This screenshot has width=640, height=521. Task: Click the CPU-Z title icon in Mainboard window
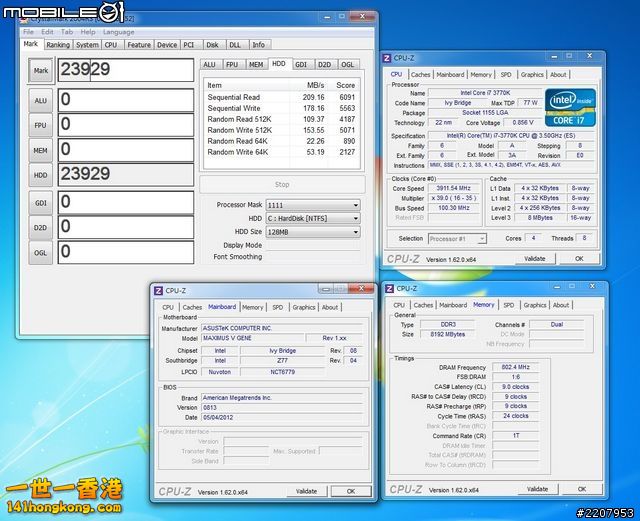tap(159, 290)
